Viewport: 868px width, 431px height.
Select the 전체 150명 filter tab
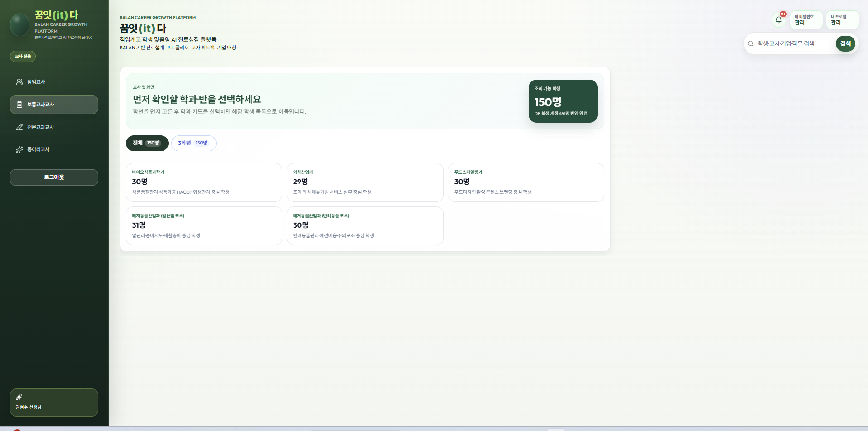click(x=147, y=143)
